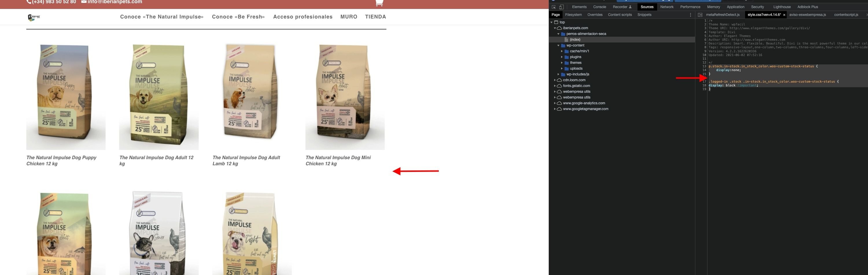The image size is (868, 275).
Task: Click the line 14 number in the gutter
Action: click(704, 70)
